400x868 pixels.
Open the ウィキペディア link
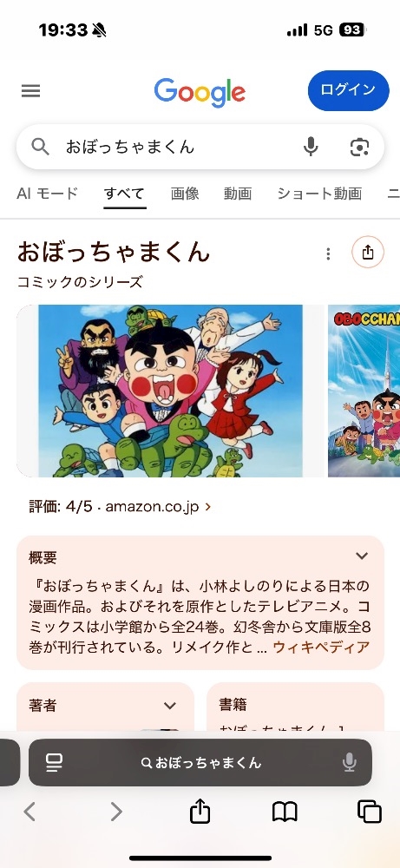coord(321,647)
